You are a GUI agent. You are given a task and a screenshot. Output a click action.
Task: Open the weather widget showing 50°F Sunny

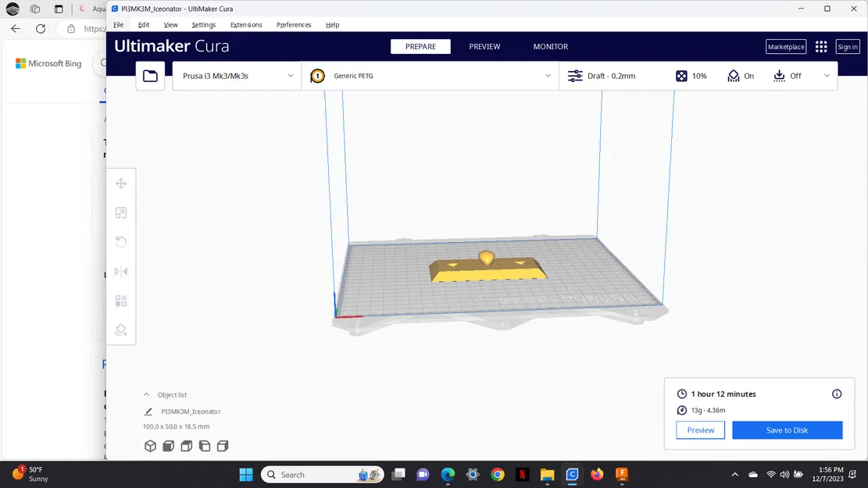31,475
